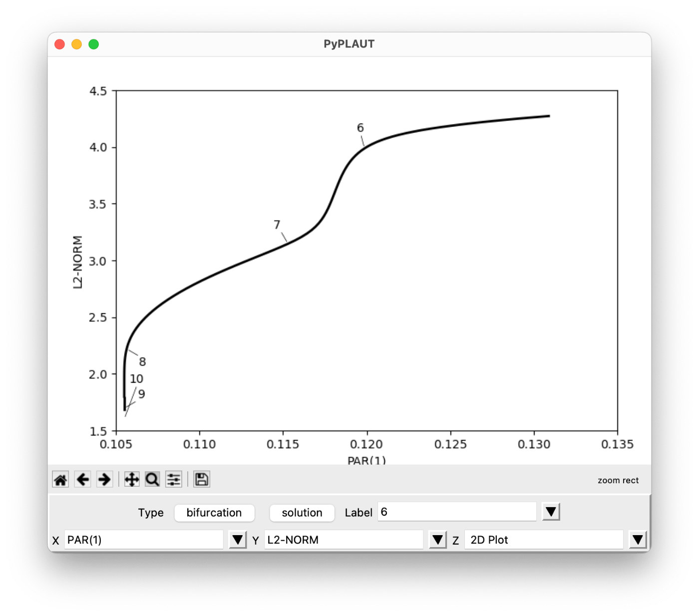Open the Label dropdown arrow
The image size is (699, 616).
pyautogui.click(x=551, y=512)
